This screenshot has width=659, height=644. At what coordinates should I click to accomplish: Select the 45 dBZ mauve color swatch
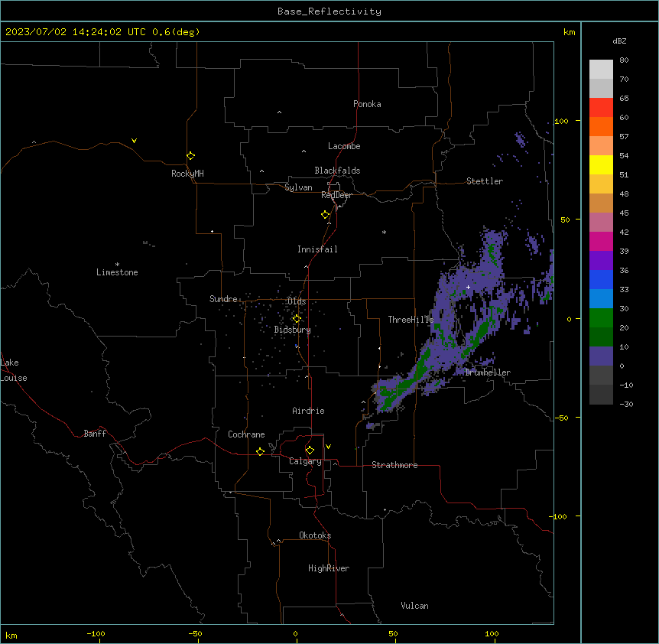(x=601, y=222)
